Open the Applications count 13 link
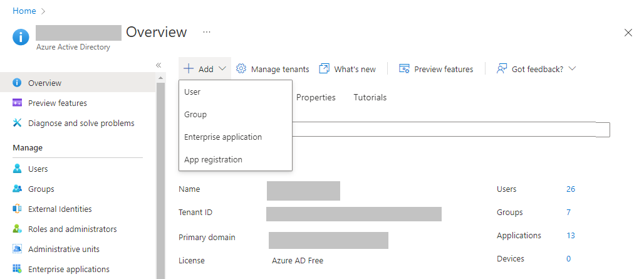The height and width of the screenshot is (279, 644). pyautogui.click(x=571, y=236)
